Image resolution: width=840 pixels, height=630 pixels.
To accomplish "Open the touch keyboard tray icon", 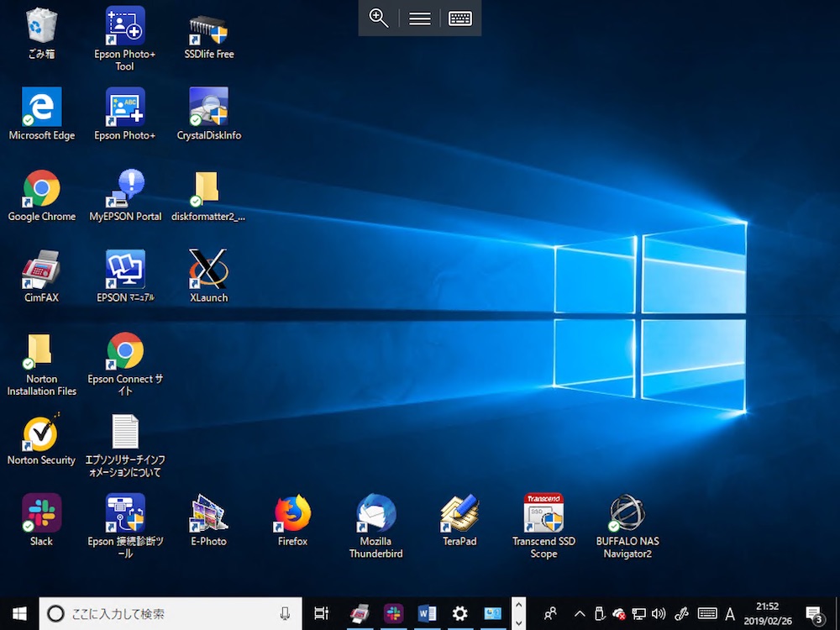I will [x=707, y=613].
